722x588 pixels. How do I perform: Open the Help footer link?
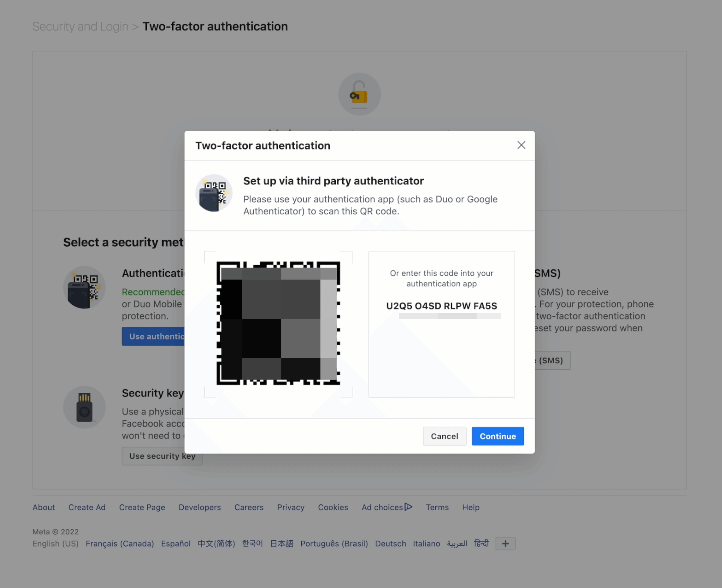[x=471, y=507]
